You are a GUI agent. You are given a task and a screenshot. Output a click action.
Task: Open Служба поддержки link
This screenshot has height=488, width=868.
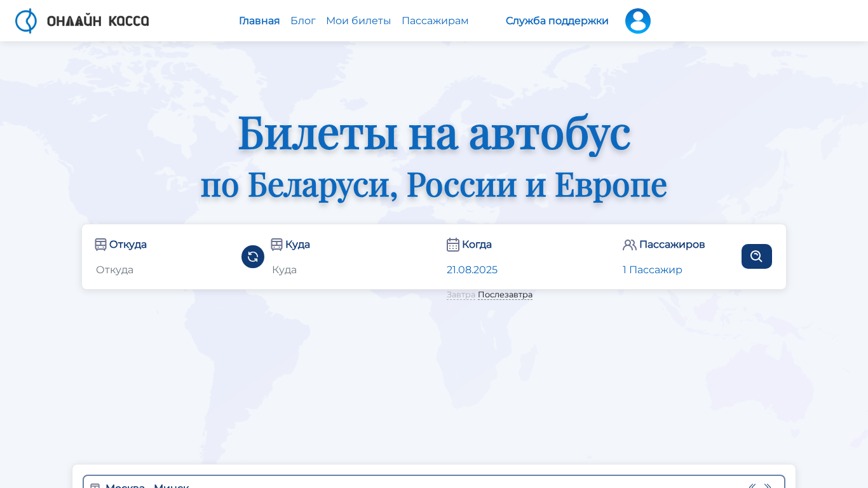click(557, 21)
